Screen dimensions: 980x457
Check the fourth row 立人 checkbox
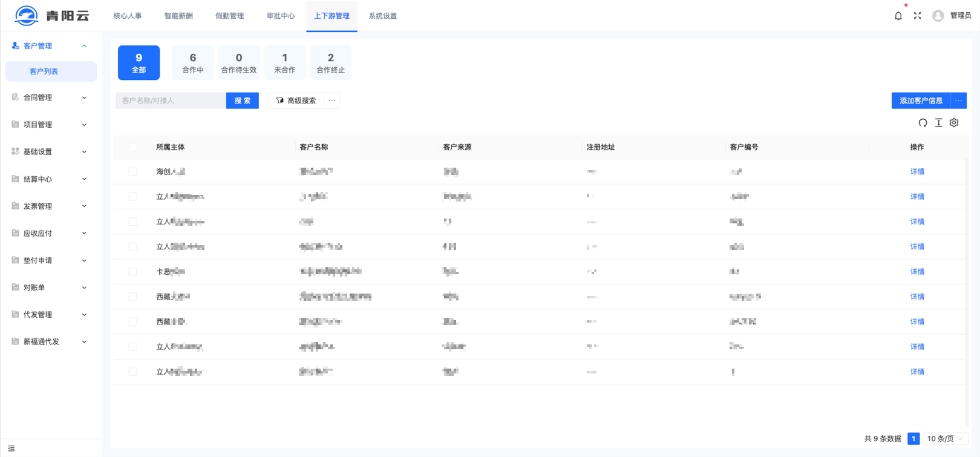point(133,247)
